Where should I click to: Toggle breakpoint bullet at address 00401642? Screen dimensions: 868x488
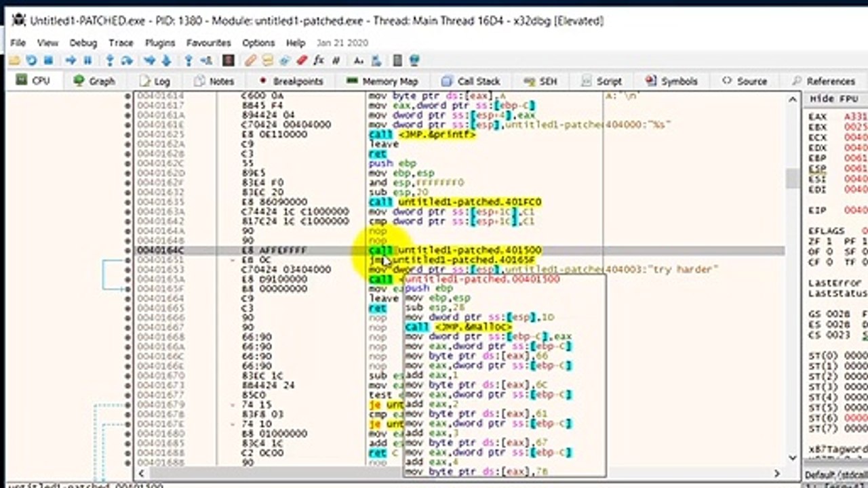(x=128, y=221)
